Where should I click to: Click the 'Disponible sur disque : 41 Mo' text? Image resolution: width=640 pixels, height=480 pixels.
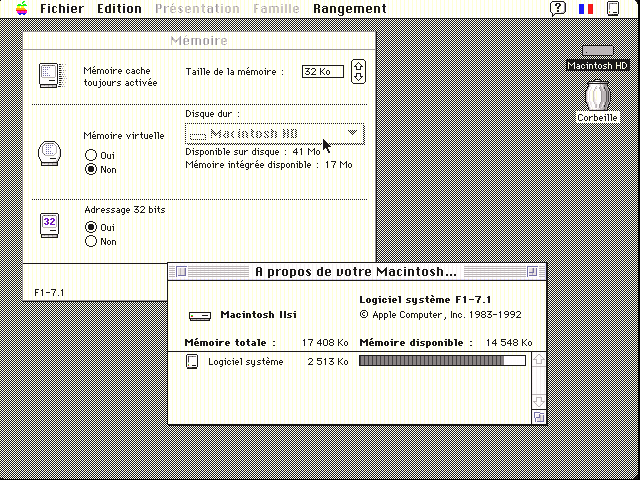[253, 152]
